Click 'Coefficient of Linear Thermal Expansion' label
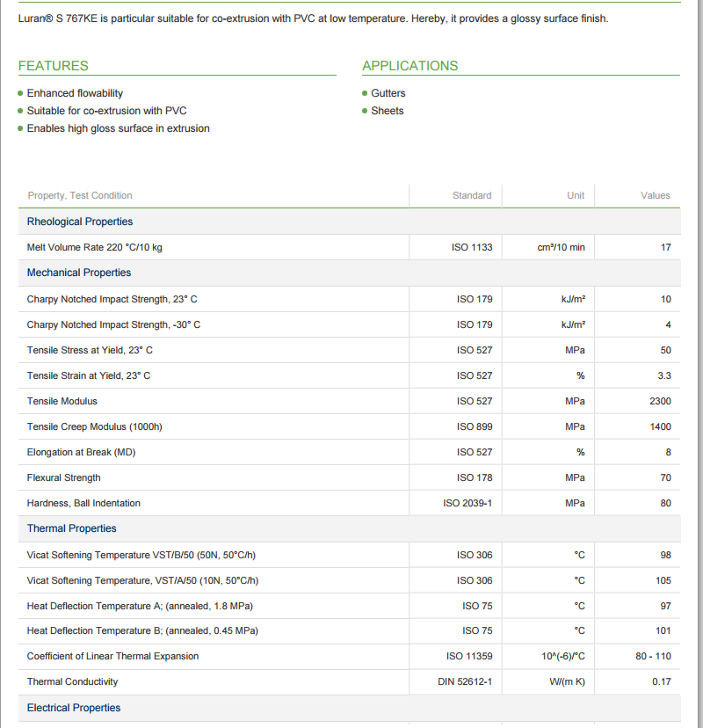Image resolution: width=703 pixels, height=728 pixels. tap(112, 657)
